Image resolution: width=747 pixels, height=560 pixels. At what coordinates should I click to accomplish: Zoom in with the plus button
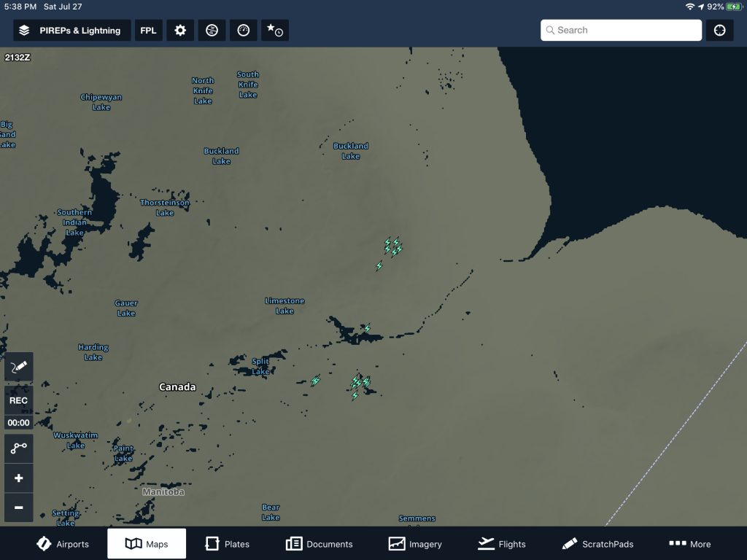(19, 478)
